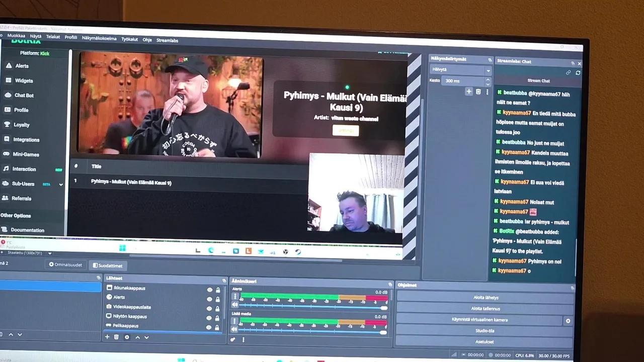
Task: Adjust the Alerts volume slider
Action: click(312, 307)
